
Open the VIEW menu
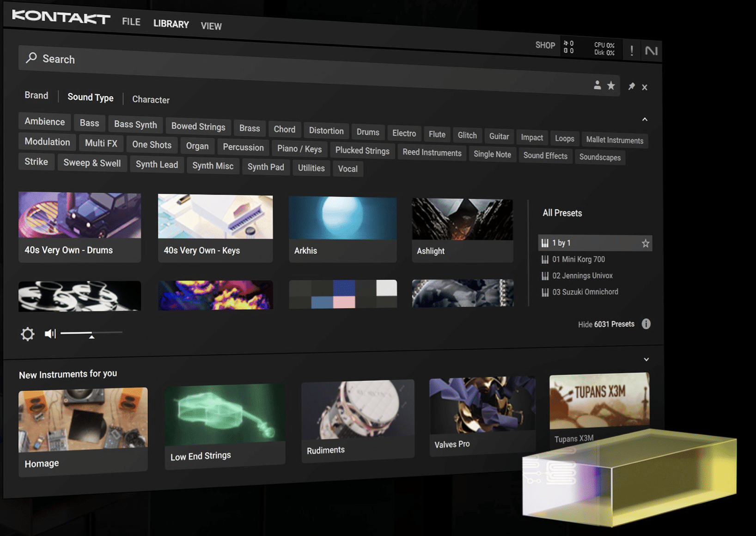[211, 26]
